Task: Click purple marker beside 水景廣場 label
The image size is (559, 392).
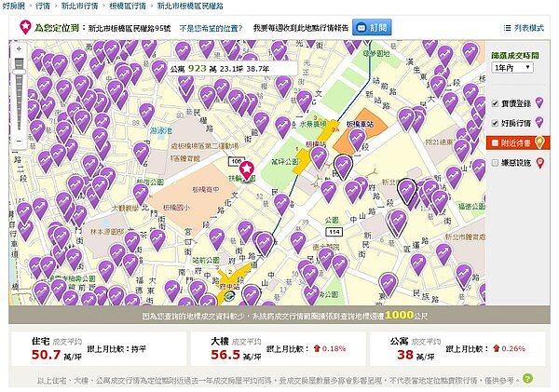Action: (x=282, y=127)
